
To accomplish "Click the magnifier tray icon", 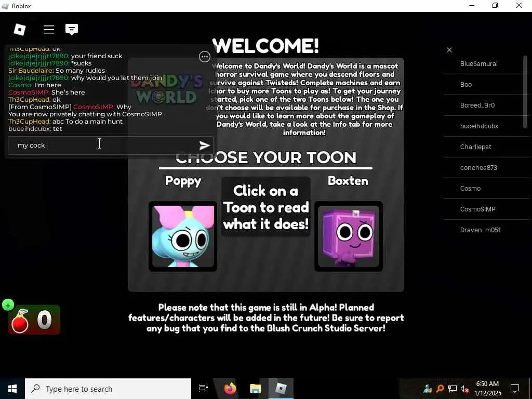I will (440, 389).
